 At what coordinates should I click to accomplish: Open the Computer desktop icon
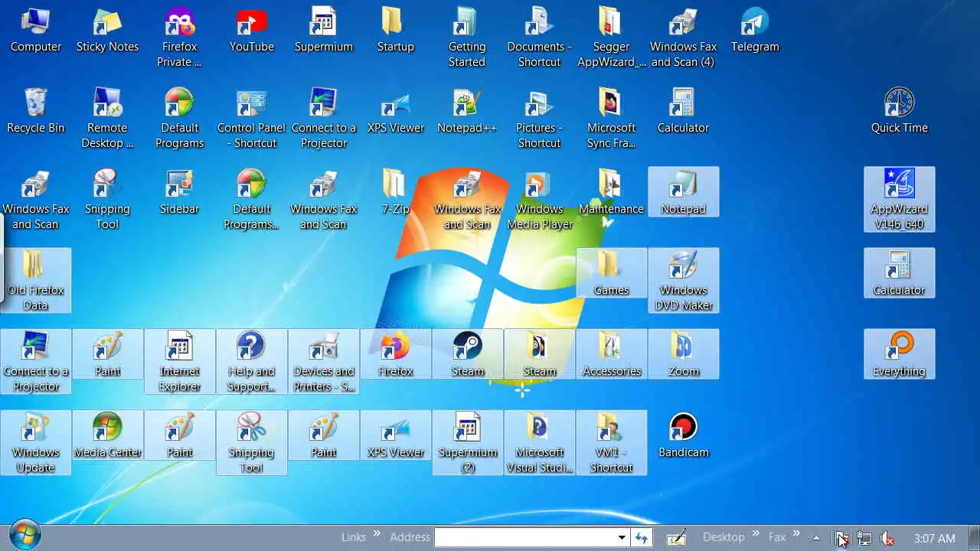click(36, 31)
